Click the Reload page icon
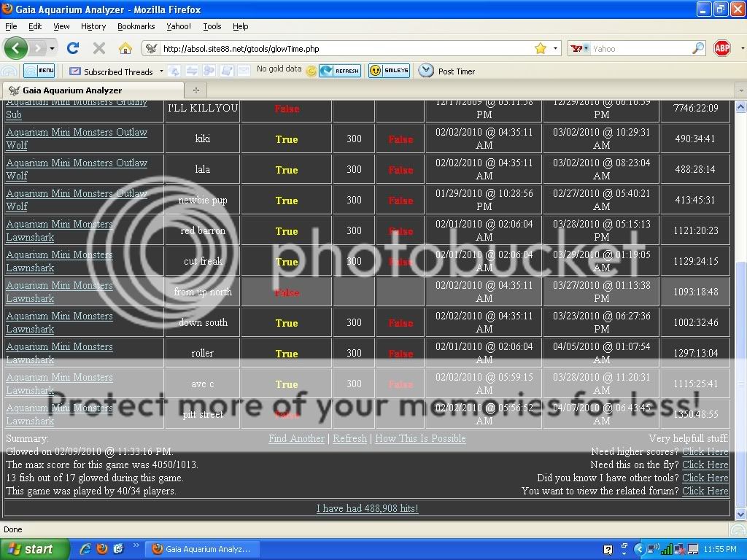 pos(72,48)
